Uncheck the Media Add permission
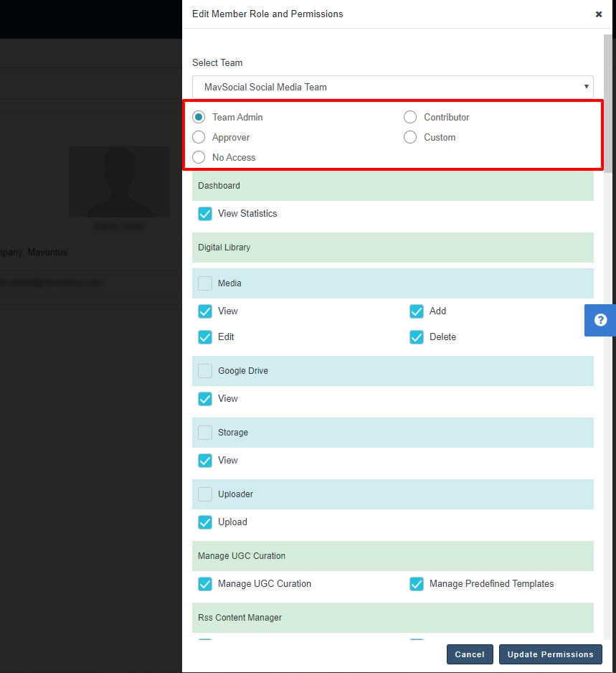 tap(417, 311)
